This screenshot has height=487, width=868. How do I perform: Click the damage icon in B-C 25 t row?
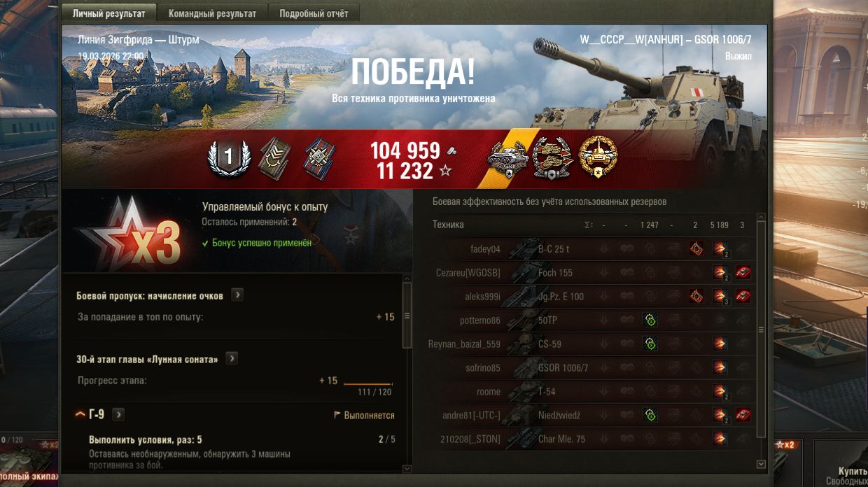(720, 249)
